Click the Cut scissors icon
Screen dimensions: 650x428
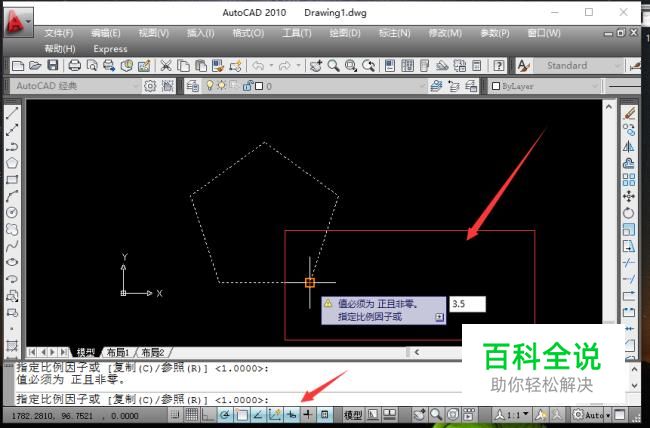tap(166, 66)
